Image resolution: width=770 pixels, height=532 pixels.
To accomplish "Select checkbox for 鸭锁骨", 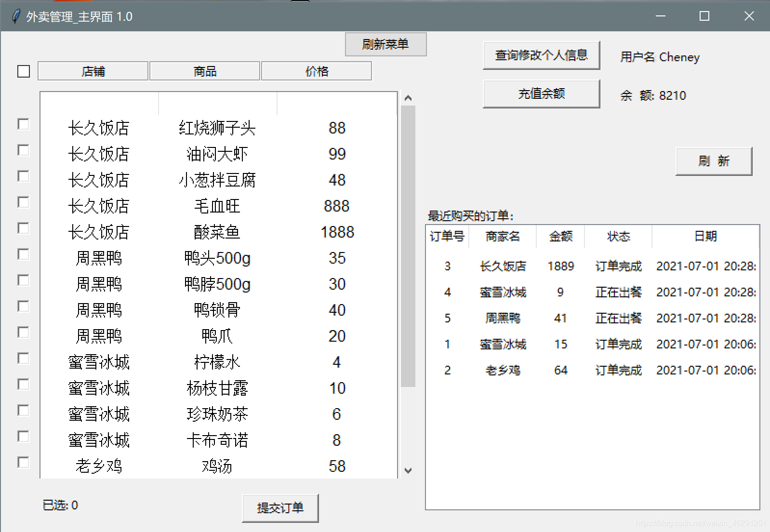I will [x=23, y=306].
